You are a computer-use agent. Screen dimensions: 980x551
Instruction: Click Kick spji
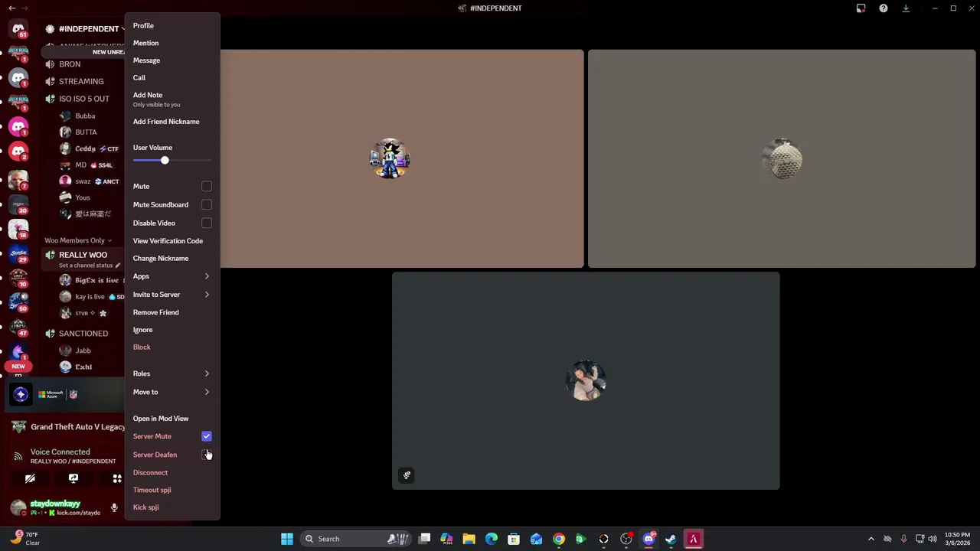pos(172,507)
